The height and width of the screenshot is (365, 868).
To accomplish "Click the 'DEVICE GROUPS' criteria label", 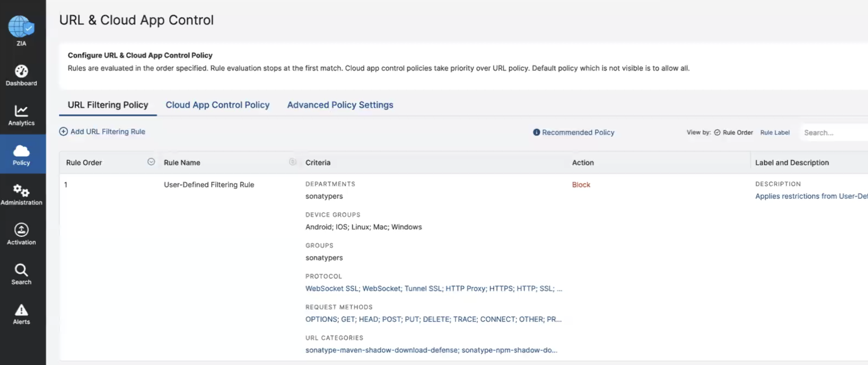I will 333,215.
